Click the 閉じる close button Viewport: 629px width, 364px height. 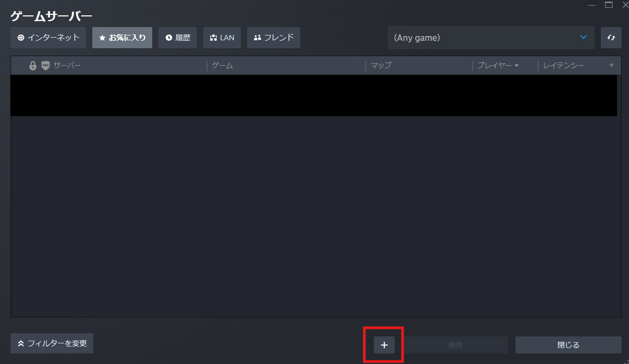(569, 345)
